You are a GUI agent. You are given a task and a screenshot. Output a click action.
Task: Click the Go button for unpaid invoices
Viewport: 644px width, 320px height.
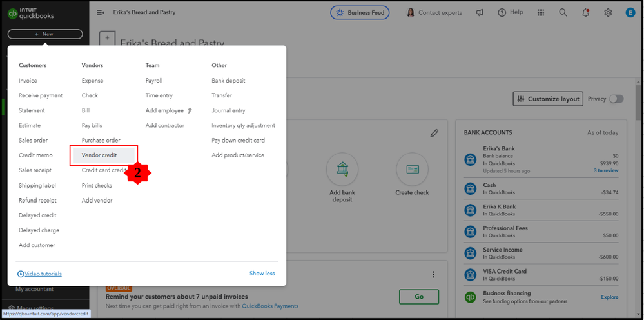pyautogui.click(x=419, y=297)
